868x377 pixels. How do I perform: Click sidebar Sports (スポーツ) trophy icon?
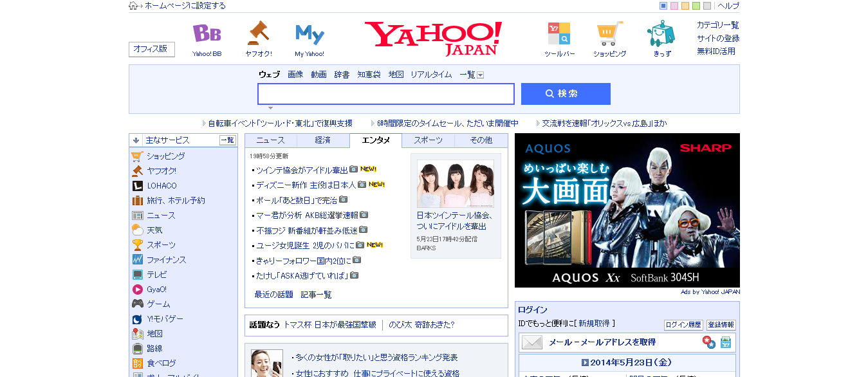click(137, 244)
